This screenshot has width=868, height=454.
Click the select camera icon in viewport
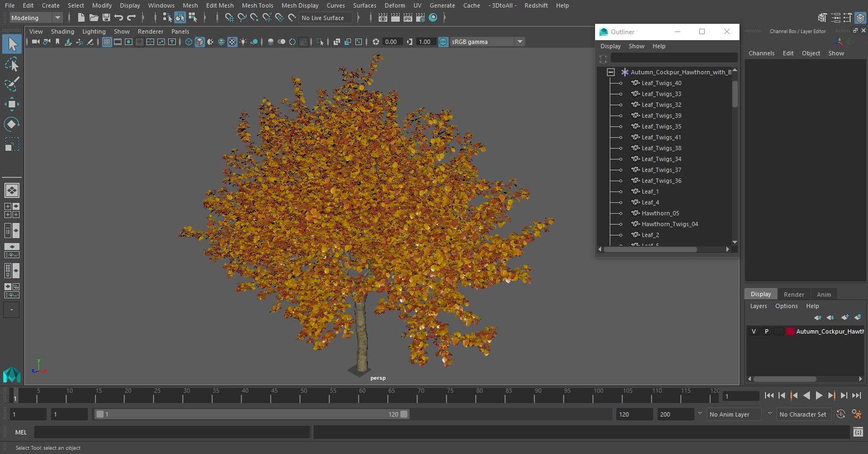(35, 42)
